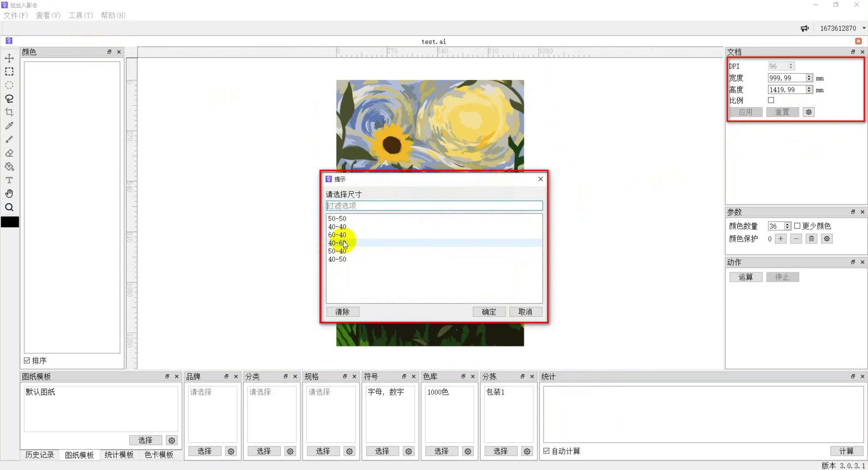Activate the Crop tool
Screen dimensions: 868x470
pyautogui.click(x=9, y=112)
